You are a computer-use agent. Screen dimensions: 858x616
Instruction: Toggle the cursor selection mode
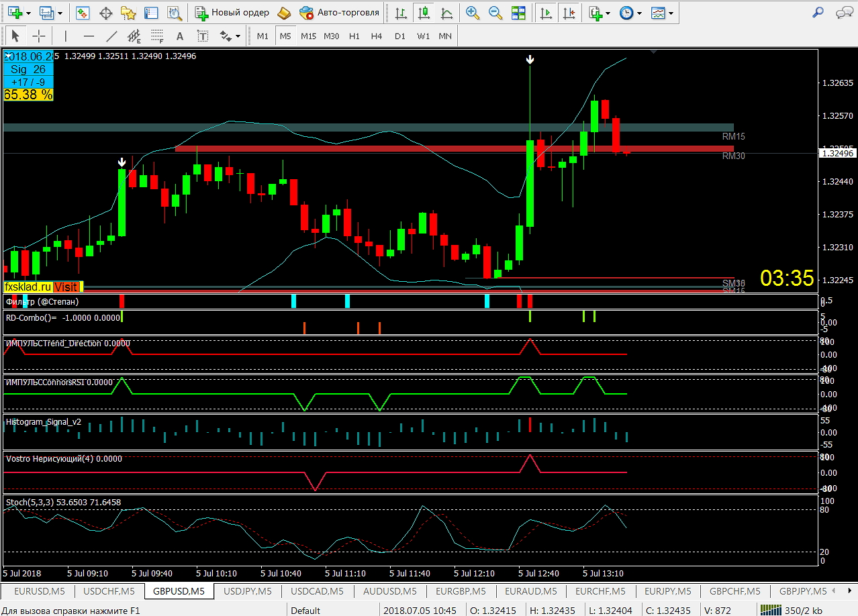16,36
